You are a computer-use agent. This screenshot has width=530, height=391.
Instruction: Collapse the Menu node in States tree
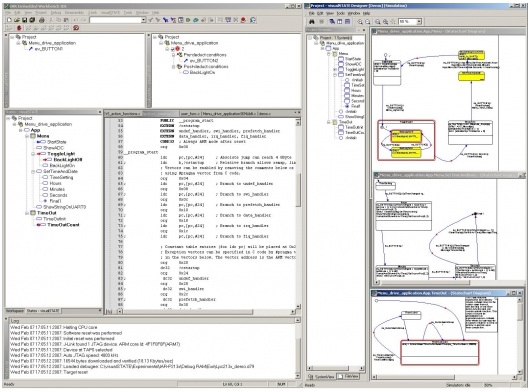pyautogui.click(x=27, y=136)
